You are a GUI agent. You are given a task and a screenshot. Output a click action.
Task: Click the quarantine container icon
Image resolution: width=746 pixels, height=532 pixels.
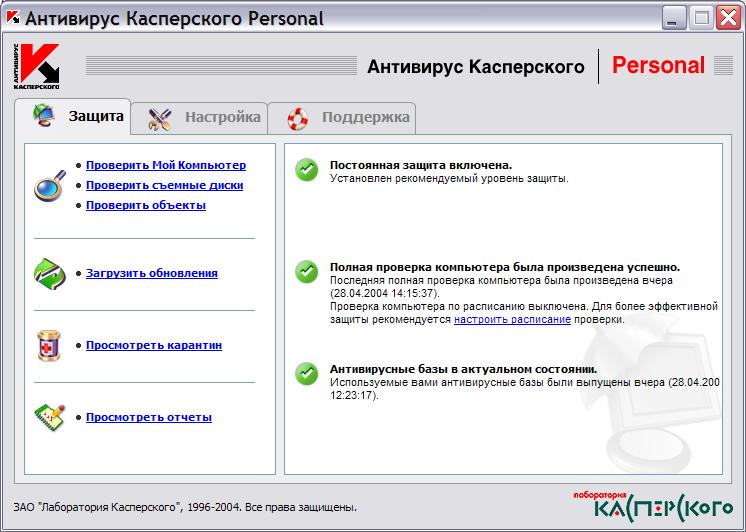(49, 345)
